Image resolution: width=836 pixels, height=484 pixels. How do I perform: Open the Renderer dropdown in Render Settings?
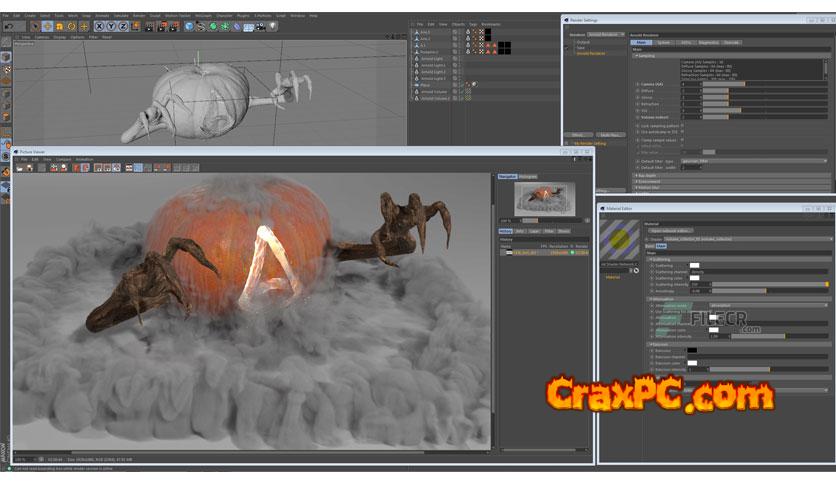606,35
